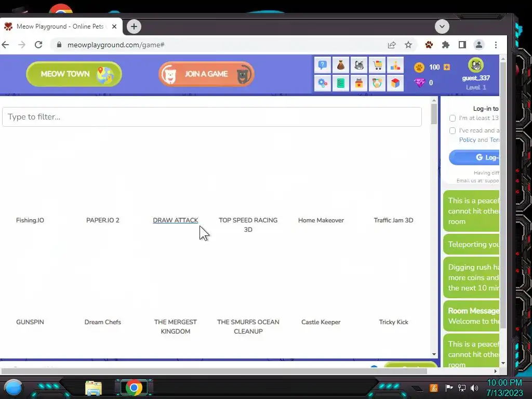Open the colorful cube icon
The image size is (532, 399).
click(x=395, y=83)
